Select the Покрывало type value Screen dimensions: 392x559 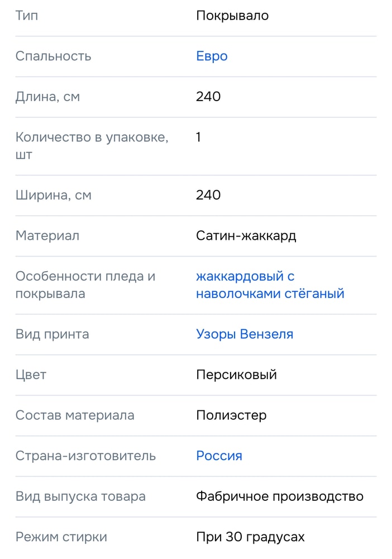[x=232, y=16]
